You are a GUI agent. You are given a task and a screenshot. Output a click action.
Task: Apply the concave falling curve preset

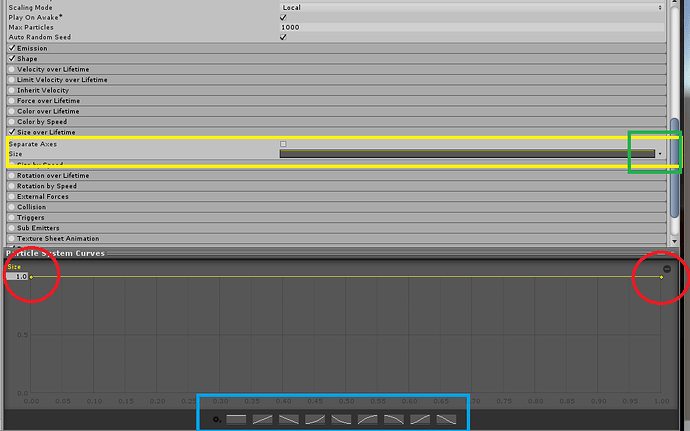tap(341, 420)
